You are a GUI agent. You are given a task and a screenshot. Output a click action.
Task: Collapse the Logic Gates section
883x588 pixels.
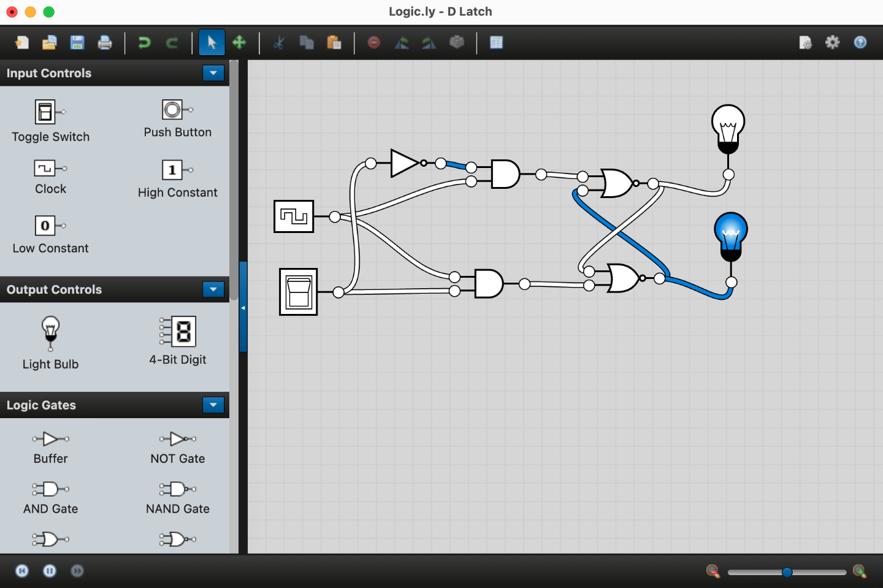pos(213,405)
